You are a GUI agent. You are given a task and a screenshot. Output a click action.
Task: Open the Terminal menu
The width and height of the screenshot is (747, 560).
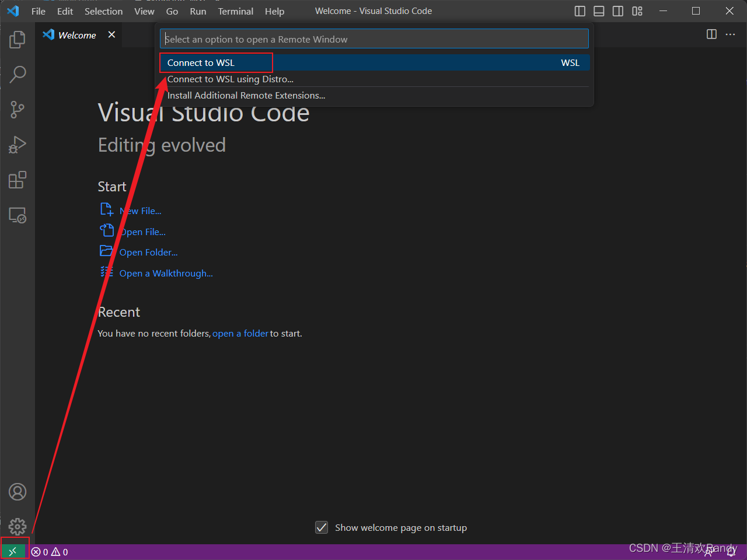236,11
